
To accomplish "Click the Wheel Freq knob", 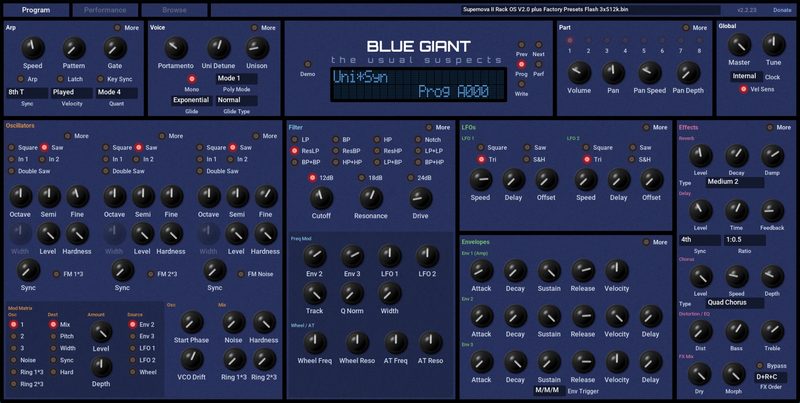I will (x=315, y=343).
